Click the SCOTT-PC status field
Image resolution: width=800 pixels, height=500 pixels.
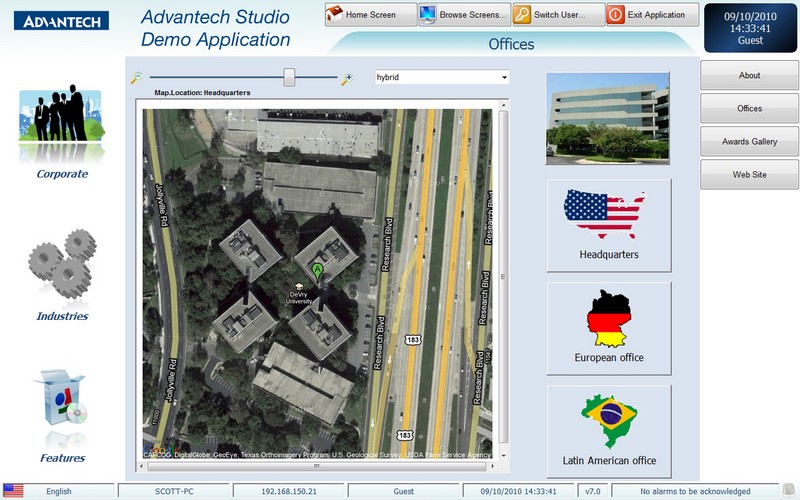click(x=174, y=491)
